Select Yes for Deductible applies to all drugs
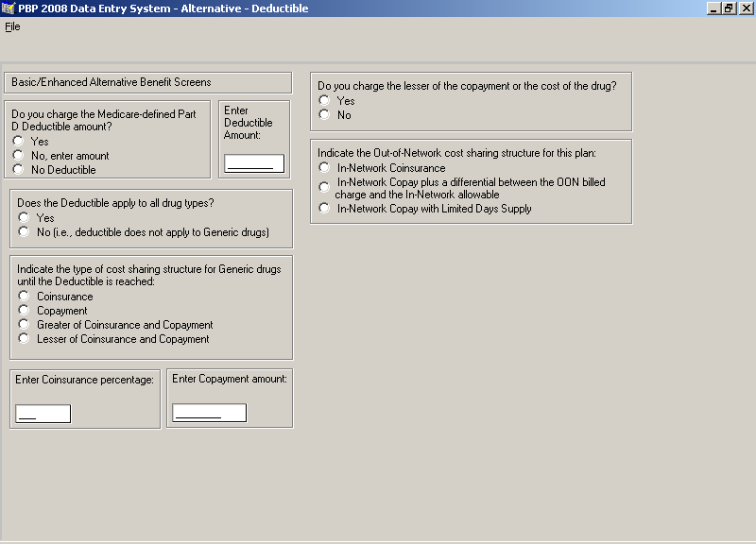Viewport: 756px width, 544px height. (24, 217)
